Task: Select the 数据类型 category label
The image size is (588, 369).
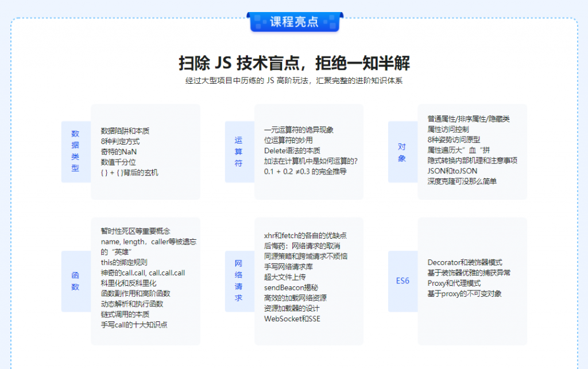Action: (75, 152)
